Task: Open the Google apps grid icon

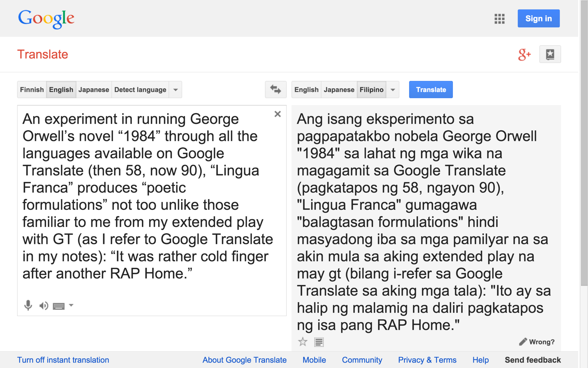Action: (499, 19)
